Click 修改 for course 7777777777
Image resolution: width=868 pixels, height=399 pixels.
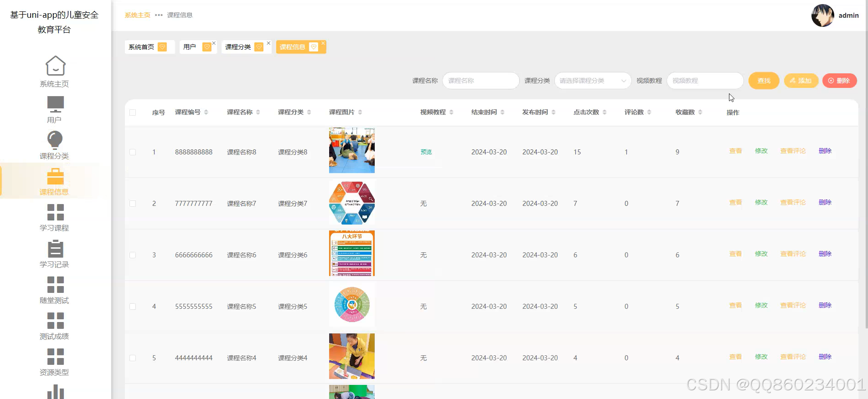pyautogui.click(x=761, y=202)
